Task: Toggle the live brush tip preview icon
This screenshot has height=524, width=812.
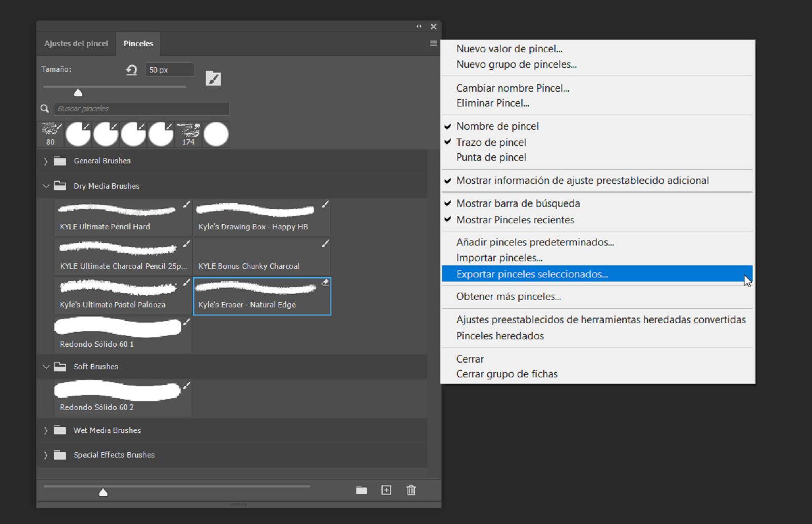Action: tap(213, 78)
